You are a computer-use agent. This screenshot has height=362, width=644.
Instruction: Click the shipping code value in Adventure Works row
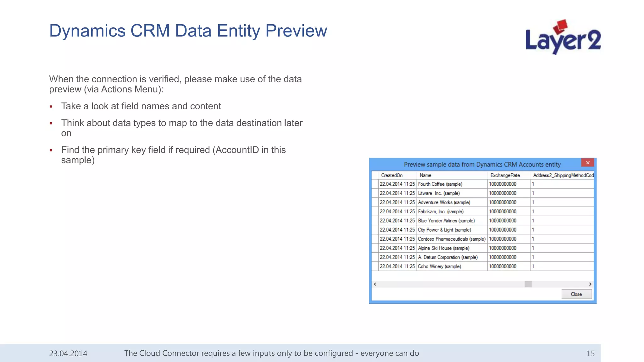click(x=562, y=202)
